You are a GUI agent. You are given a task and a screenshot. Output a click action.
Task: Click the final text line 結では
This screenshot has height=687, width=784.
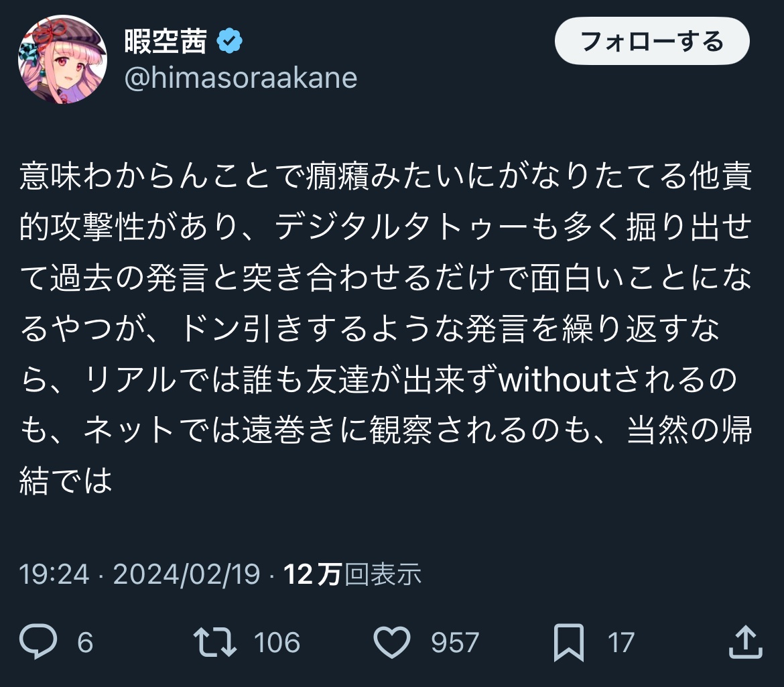(65, 482)
